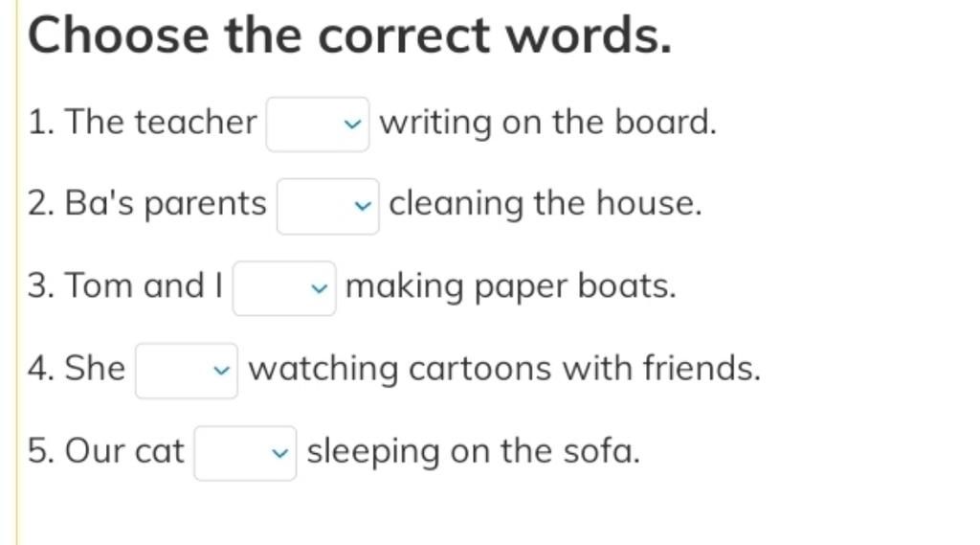Viewport: 980px width, 545px height.
Task: Open the dropdown after "She"
Action: [187, 371]
